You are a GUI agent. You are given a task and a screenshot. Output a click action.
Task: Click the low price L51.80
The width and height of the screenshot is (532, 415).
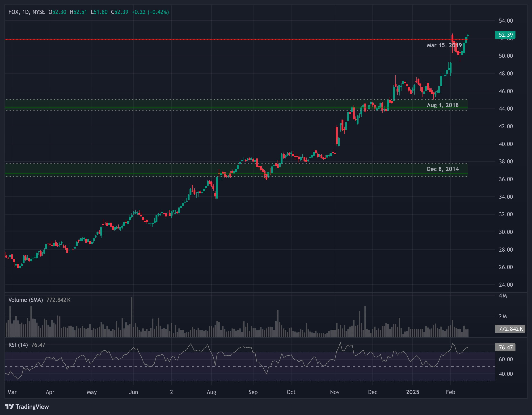pyautogui.click(x=99, y=12)
